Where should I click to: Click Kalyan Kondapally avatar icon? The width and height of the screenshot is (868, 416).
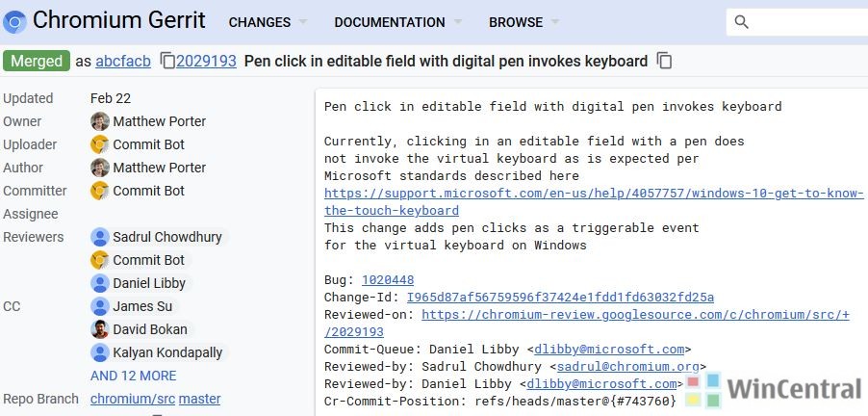(99, 352)
